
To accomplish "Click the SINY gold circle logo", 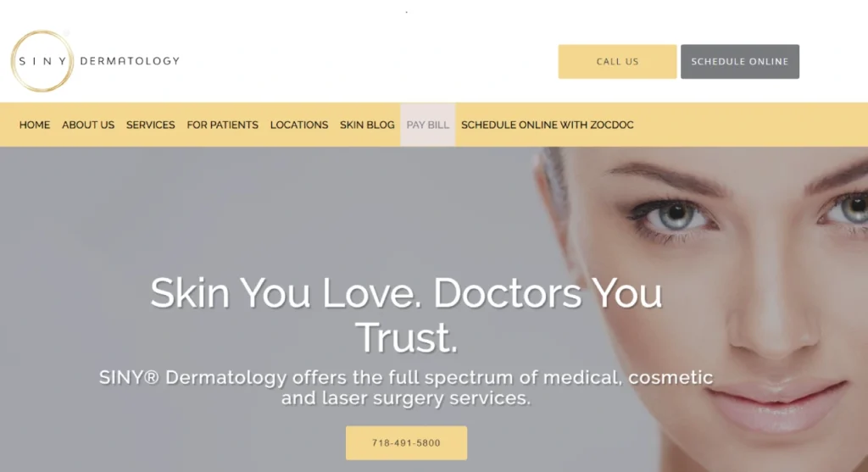I will (x=42, y=61).
